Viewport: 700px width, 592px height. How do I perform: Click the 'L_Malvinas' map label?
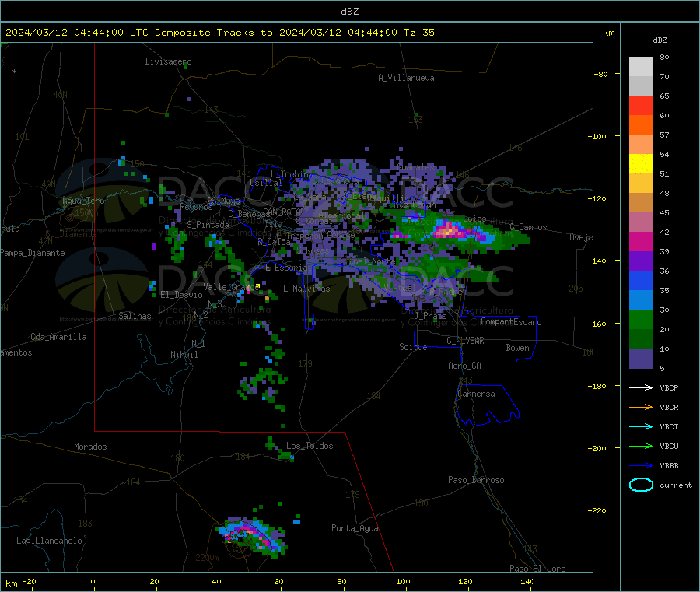click(x=306, y=289)
